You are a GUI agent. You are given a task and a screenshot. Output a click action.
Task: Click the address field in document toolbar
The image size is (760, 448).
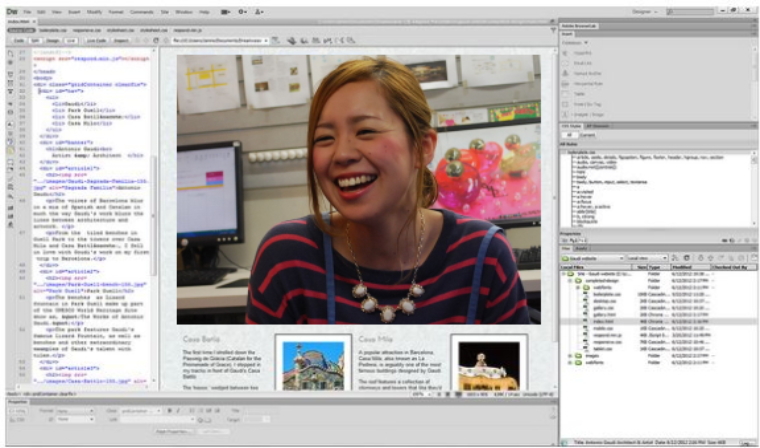(x=220, y=41)
